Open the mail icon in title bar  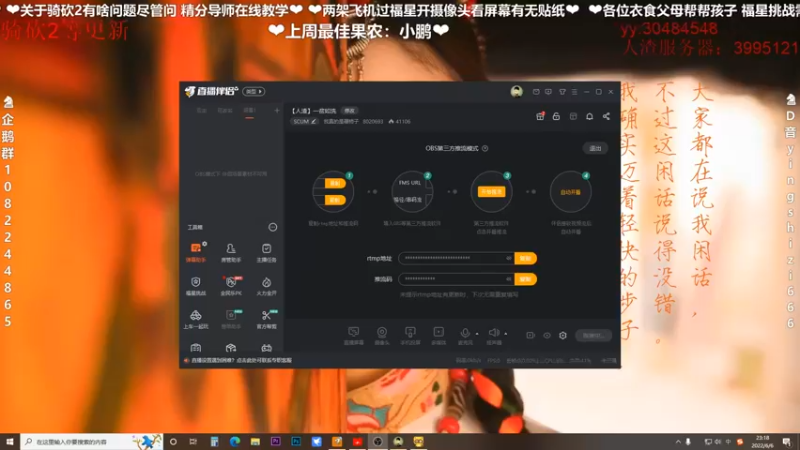tap(536, 92)
